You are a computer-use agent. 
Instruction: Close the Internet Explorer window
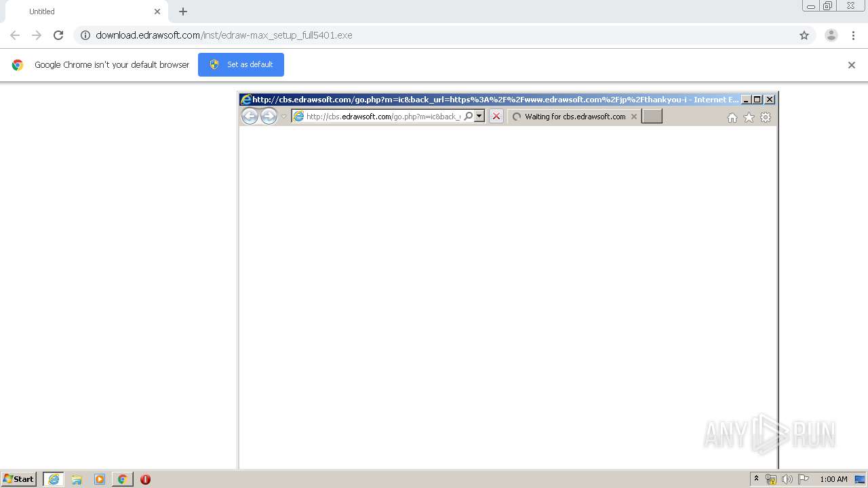[770, 100]
